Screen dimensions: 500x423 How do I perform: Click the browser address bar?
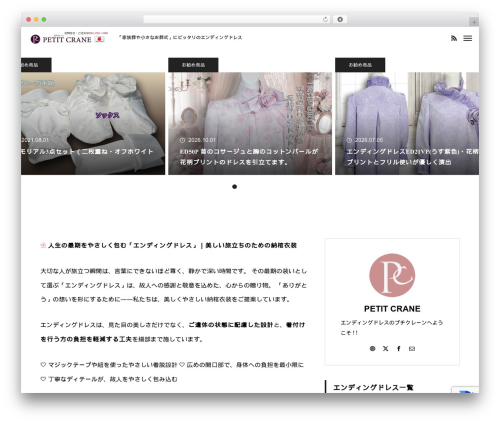click(x=236, y=19)
